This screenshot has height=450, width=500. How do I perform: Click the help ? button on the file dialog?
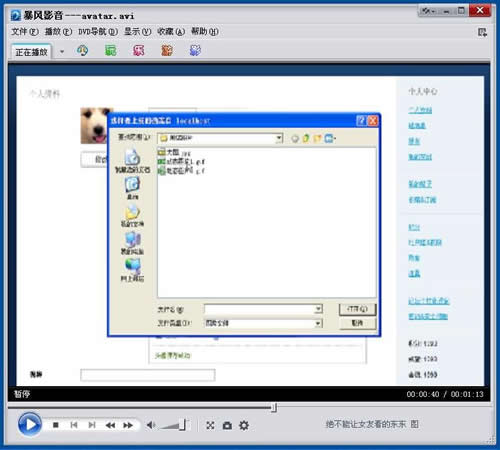click(x=361, y=121)
